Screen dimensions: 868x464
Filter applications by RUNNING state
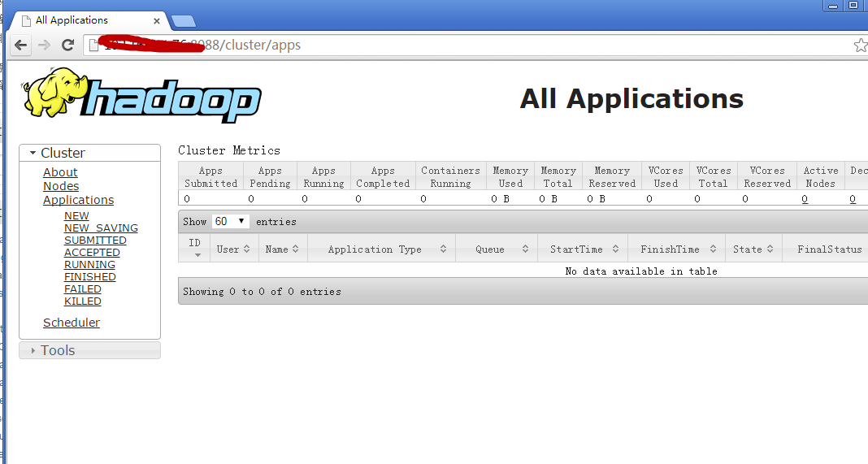89,265
